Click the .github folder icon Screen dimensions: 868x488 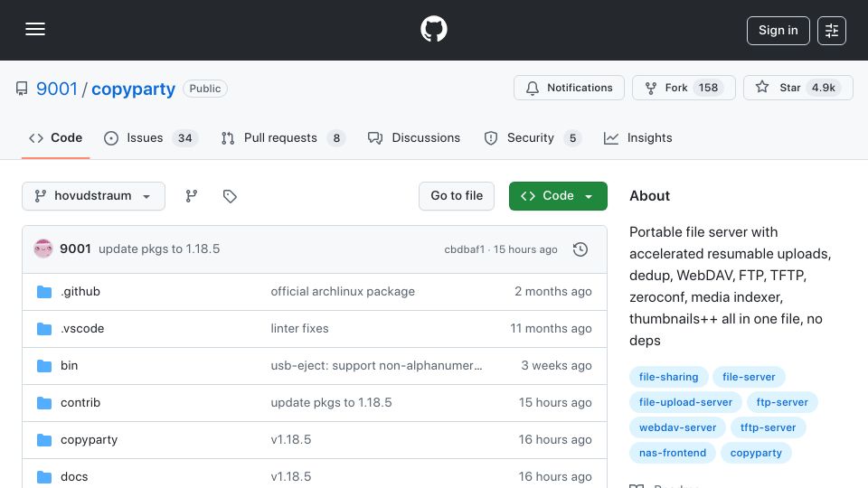point(44,292)
